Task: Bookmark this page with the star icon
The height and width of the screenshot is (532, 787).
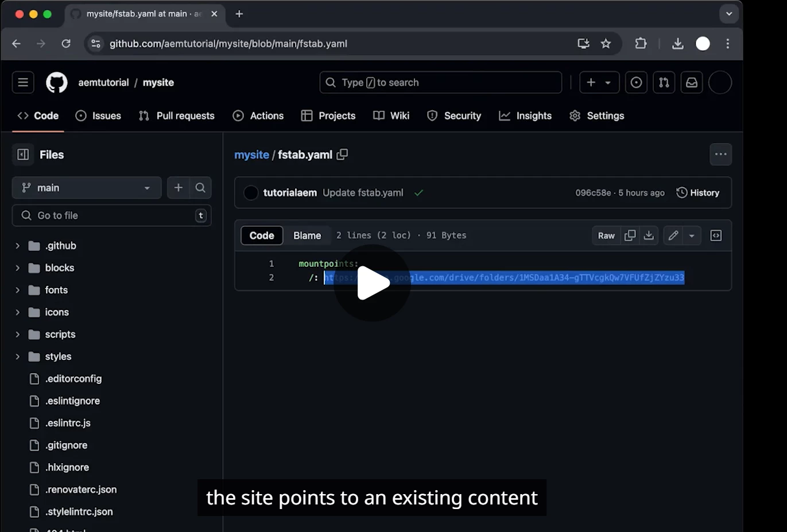Action: [x=606, y=44]
